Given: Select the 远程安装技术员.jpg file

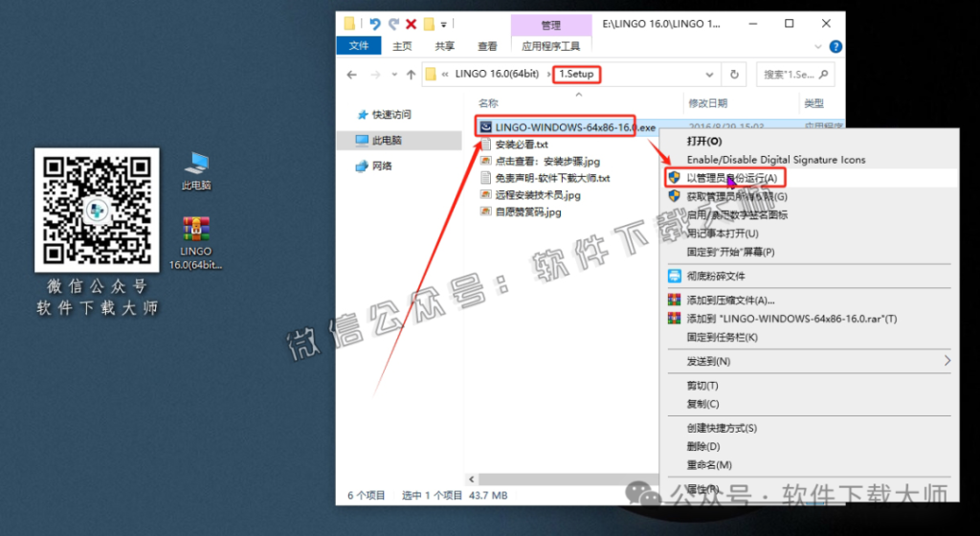Looking at the screenshot, I should [x=530, y=195].
